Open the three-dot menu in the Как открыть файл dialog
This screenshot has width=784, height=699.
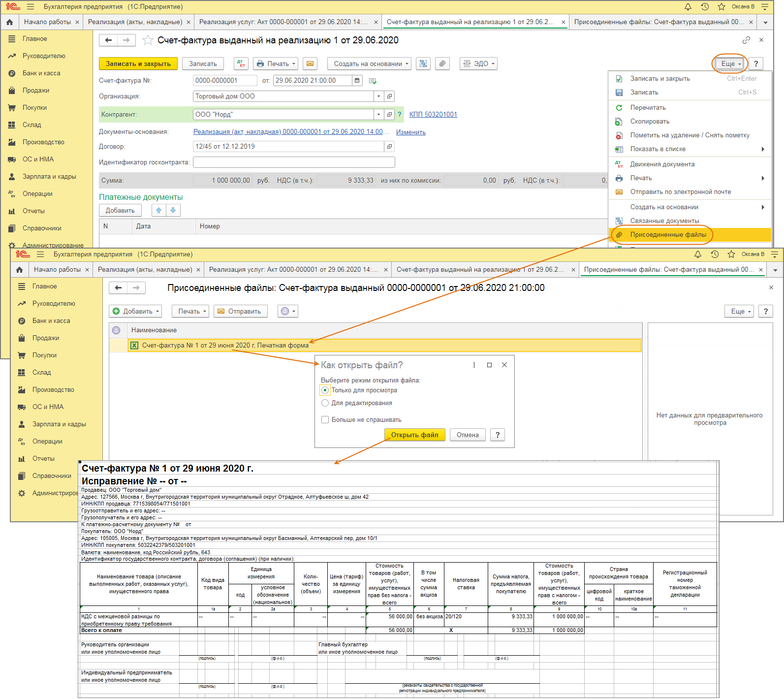(x=474, y=365)
